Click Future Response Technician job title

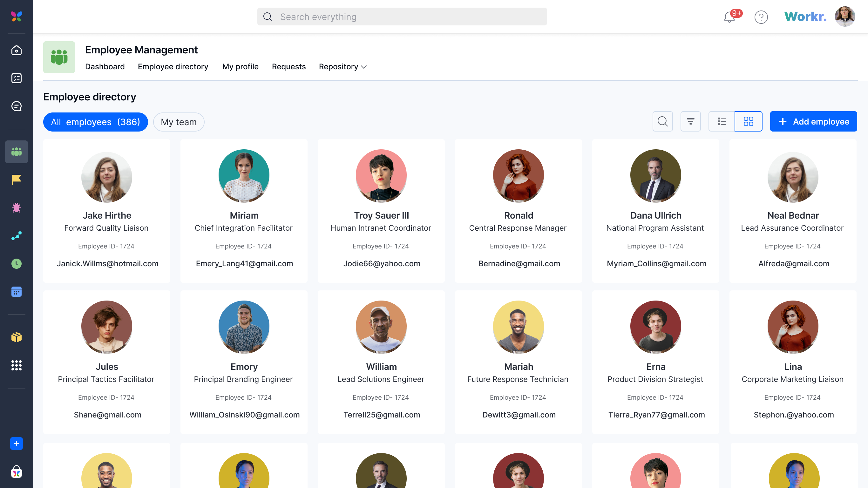[x=518, y=379]
